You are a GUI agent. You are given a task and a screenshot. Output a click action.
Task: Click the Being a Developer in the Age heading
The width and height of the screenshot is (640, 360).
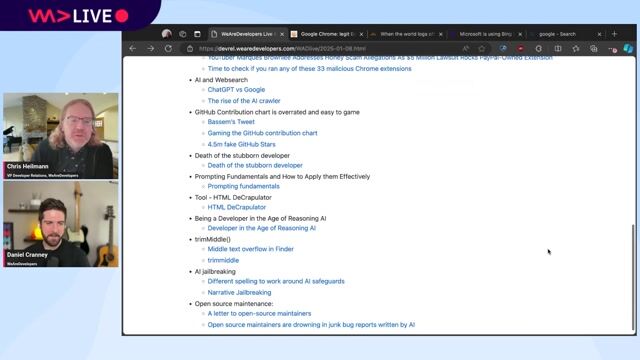coord(260,219)
